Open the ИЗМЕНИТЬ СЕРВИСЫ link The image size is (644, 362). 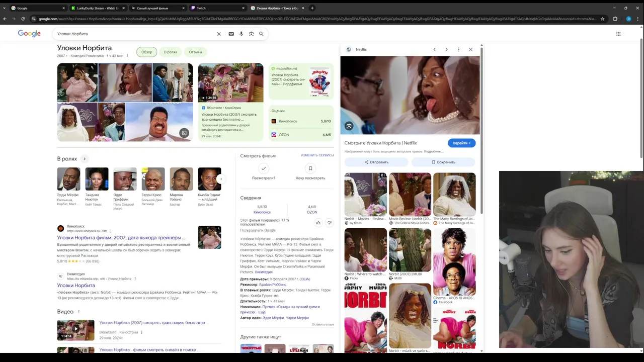point(317,155)
